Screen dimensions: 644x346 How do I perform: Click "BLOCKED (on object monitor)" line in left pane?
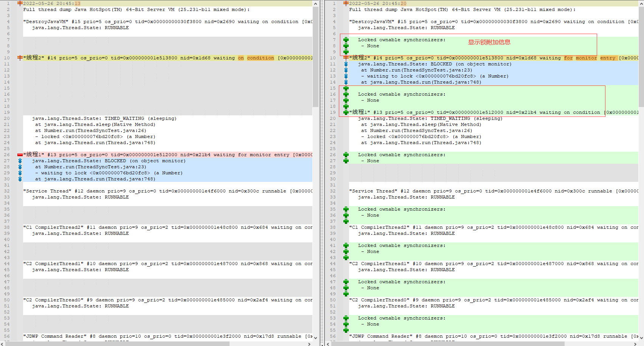pyautogui.click(x=109, y=161)
